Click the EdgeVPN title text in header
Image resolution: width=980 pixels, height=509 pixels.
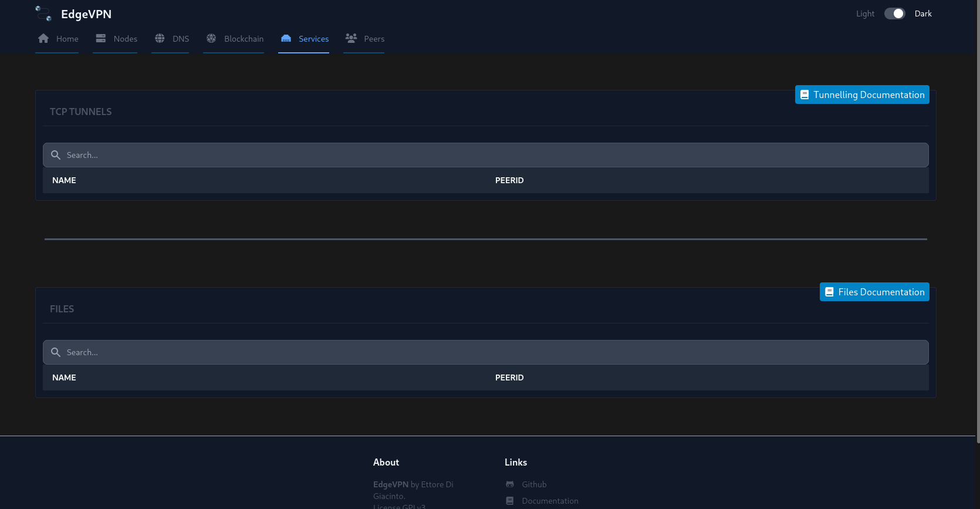[x=86, y=14]
